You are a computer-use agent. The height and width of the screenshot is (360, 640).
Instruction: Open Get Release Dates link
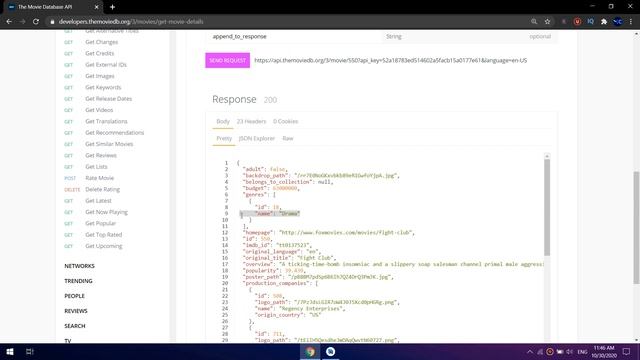(108, 99)
